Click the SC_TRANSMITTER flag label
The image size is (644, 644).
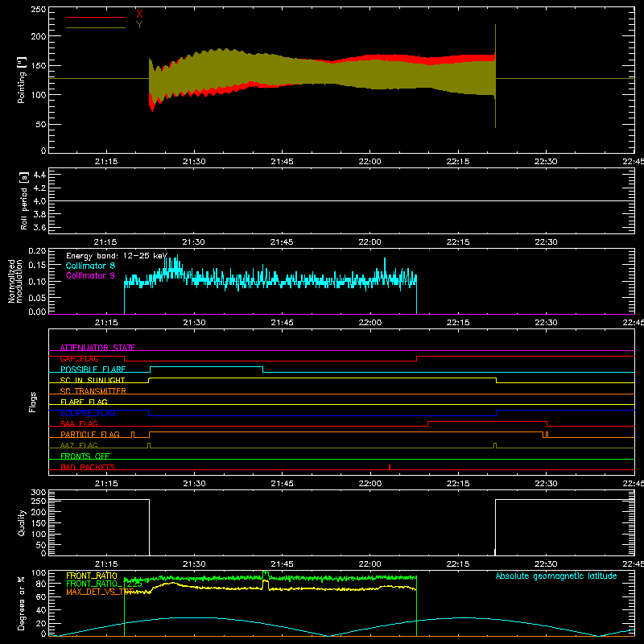coord(93,391)
